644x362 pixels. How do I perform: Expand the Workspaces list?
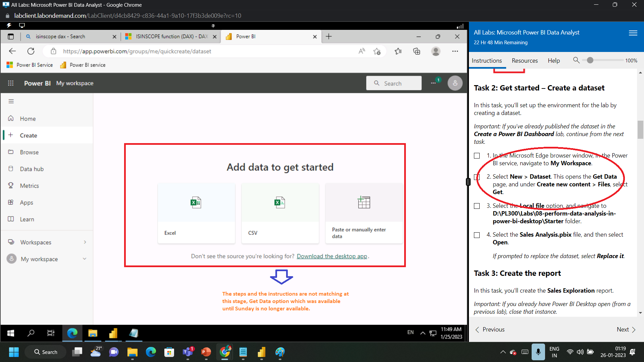click(x=36, y=242)
